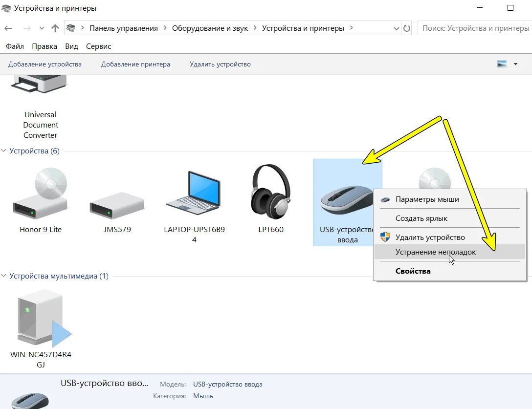
Task: Click Удалить устройство toolbar button
Action: (x=220, y=64)
